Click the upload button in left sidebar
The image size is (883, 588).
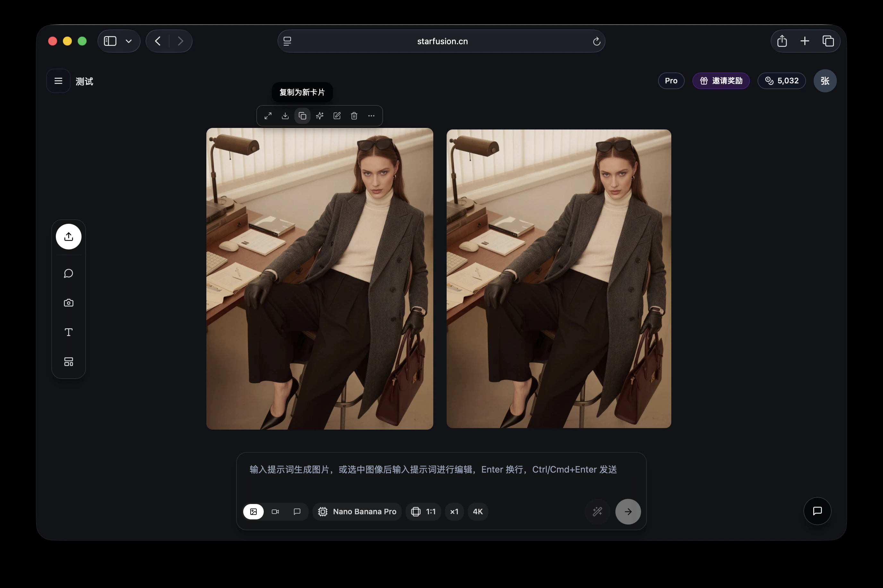tap(69, 237)
